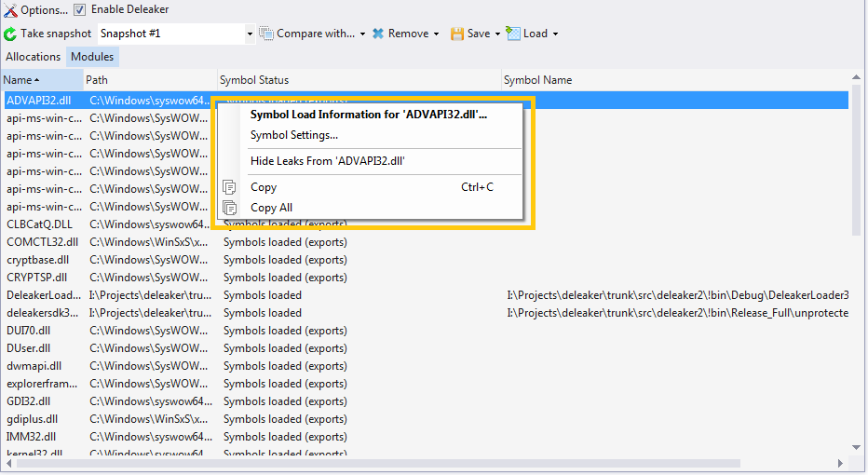Click the Copy menu item icon

229,187
